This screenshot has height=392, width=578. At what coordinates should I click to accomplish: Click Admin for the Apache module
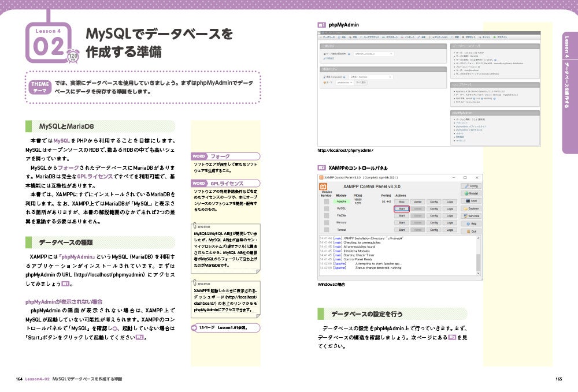(x=418, y=201)
